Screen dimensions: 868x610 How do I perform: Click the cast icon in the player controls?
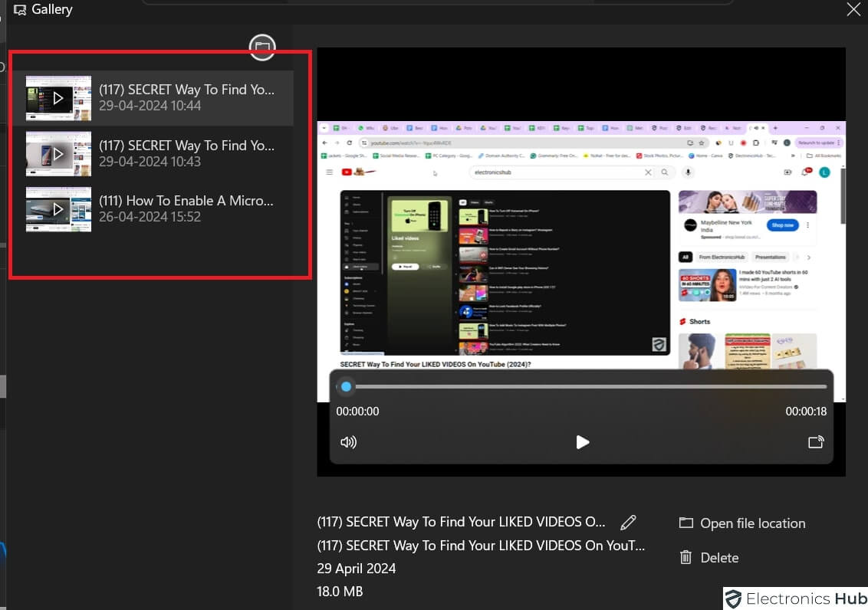pos(816,442)
